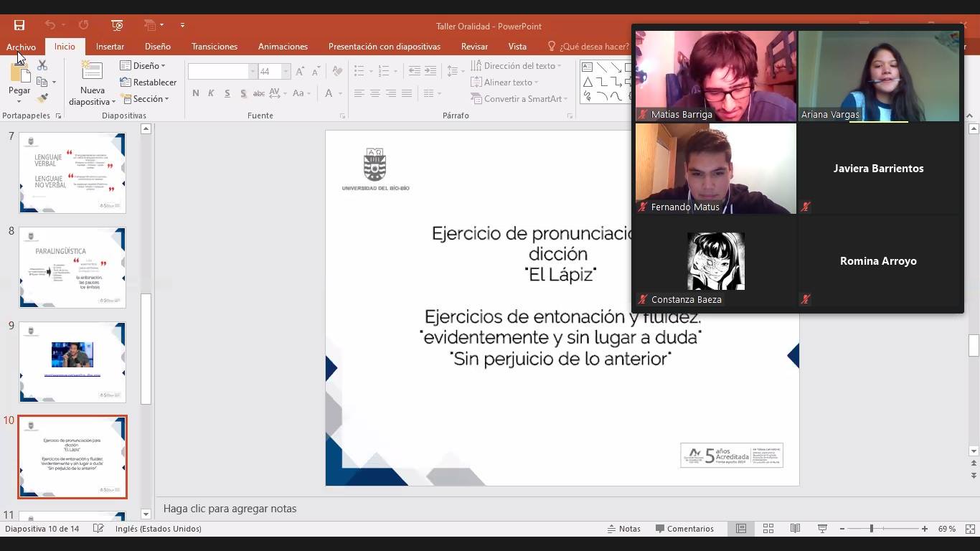Open the Sección dropdown
Viewport: 980px width, 551px height.
(x=145, y=99)
